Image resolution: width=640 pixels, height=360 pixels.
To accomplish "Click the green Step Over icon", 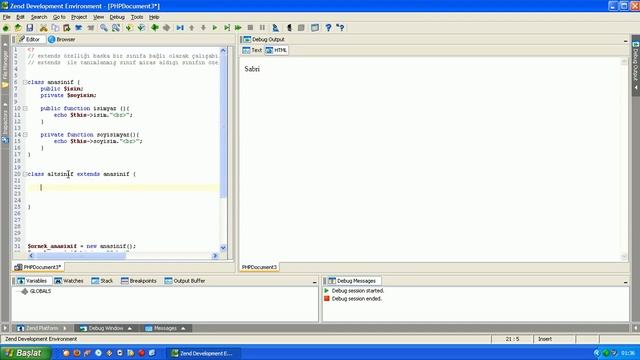I will point(227,28).
